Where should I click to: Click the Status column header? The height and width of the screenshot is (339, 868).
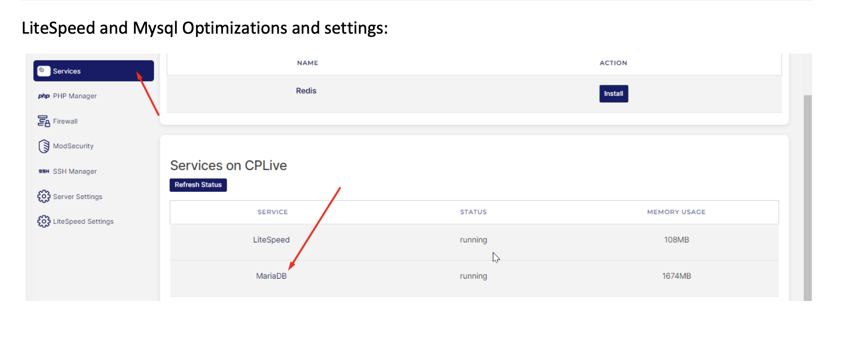click(473, 212)
